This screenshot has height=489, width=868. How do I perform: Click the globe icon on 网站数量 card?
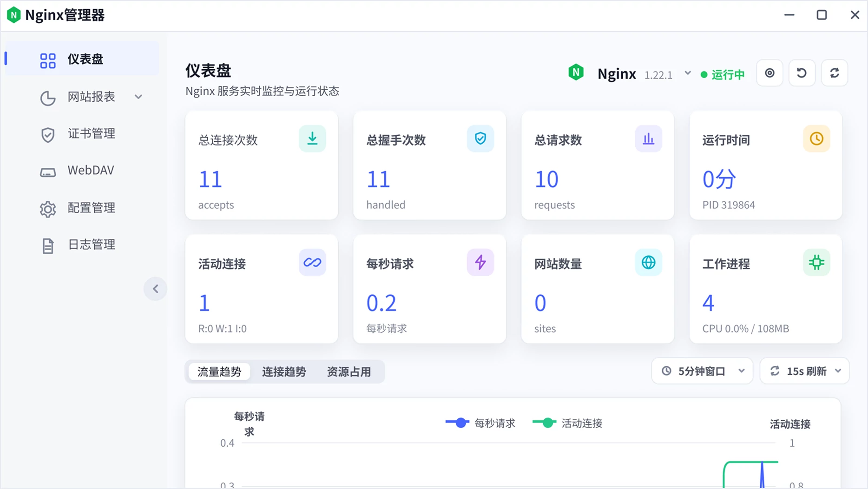coord(648,262)
